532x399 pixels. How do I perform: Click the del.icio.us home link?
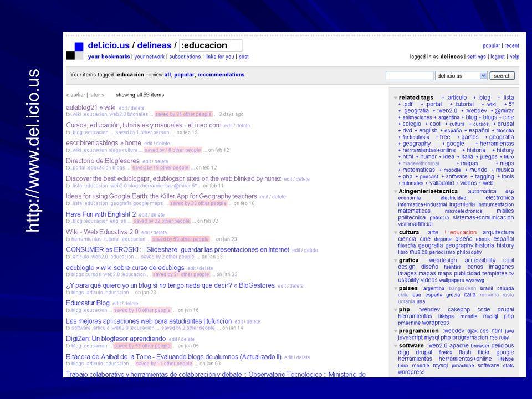point(109,45)
